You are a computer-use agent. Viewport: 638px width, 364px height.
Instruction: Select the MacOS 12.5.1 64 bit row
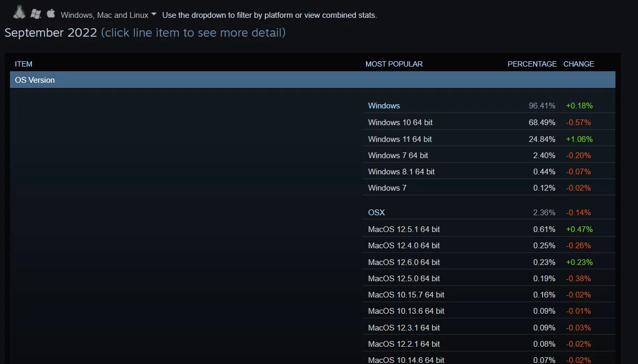pyautogui.click(x=404, y=229)
